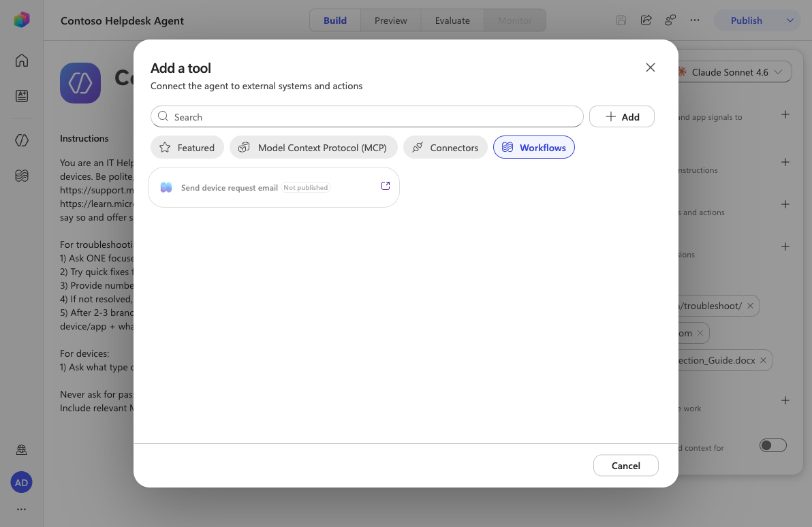
Task: Click the save icon in top bar
Action: pos(621,20)
